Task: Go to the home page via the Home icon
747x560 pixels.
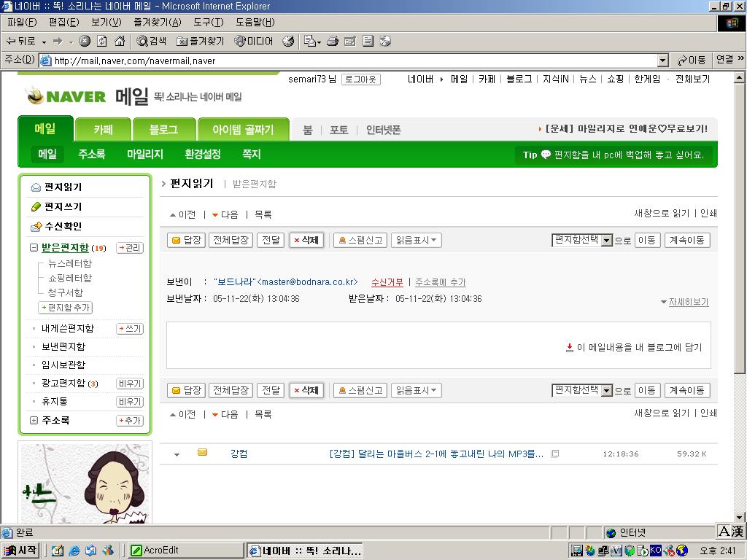Action: pos(120,42)
